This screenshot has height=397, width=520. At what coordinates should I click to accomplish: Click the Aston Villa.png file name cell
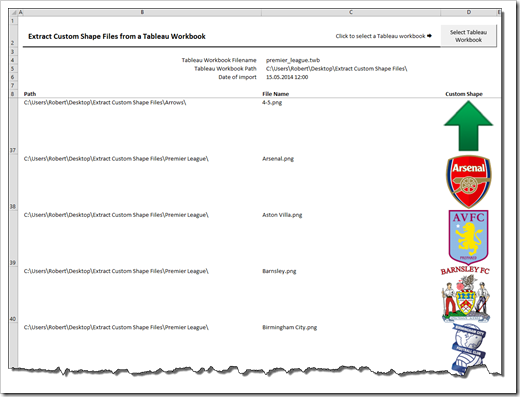282,215
